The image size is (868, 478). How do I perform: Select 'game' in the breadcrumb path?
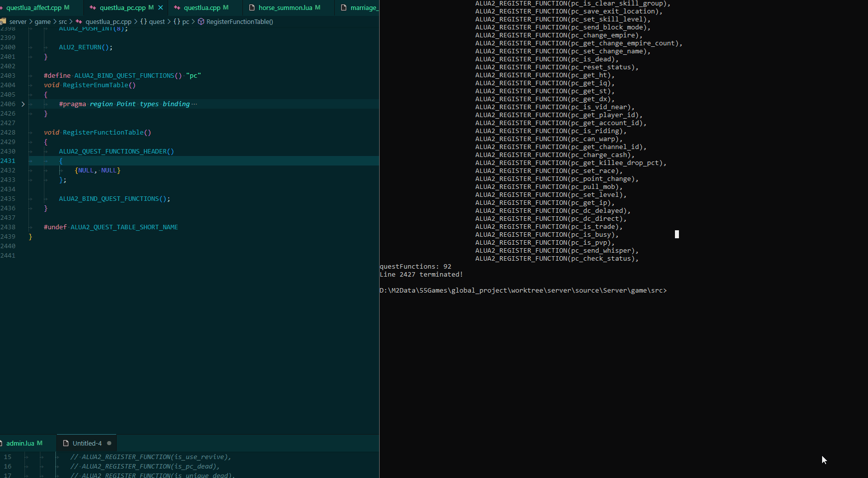point(42,21)
